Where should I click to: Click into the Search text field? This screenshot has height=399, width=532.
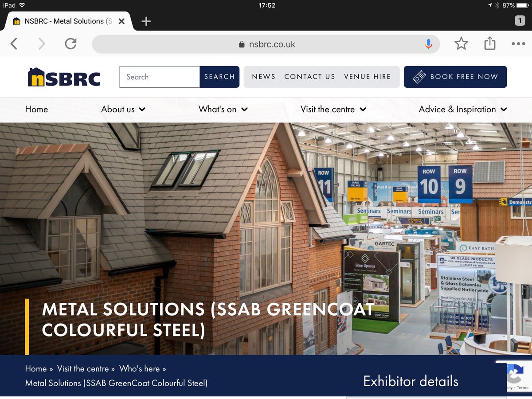[160, 77]
